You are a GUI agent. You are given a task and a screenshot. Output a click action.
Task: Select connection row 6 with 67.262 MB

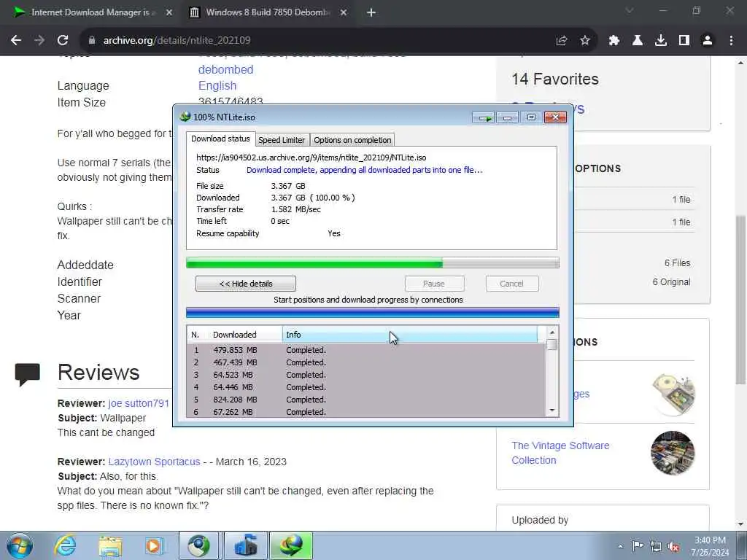(x=366, y=411)
